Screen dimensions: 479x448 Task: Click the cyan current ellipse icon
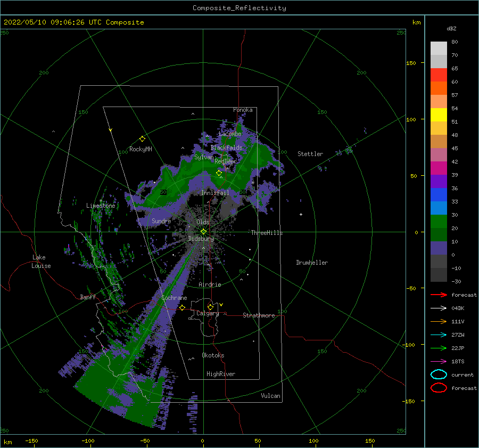[x=439, y=374]
